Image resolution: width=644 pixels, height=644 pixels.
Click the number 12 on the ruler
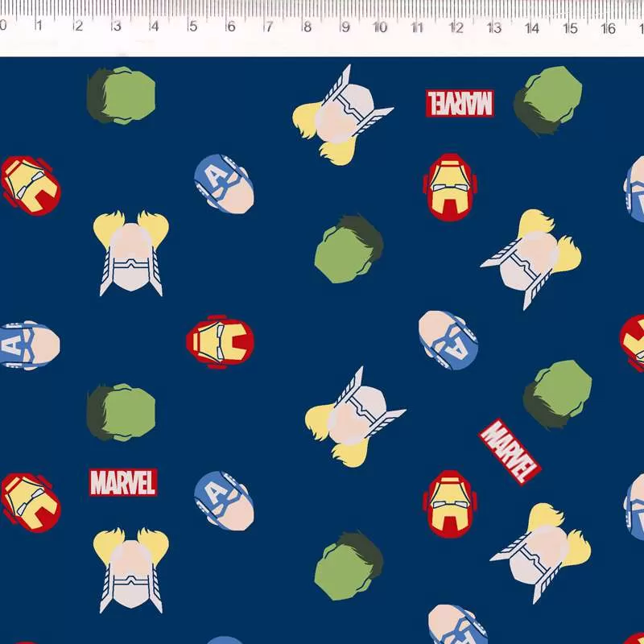pyautogui.click(x=456, y=28)
